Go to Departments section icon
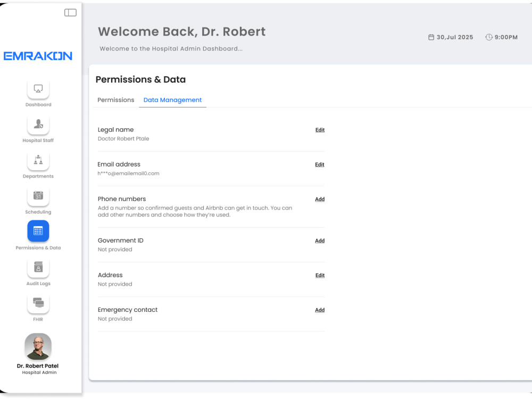 (x=38, y=160)
